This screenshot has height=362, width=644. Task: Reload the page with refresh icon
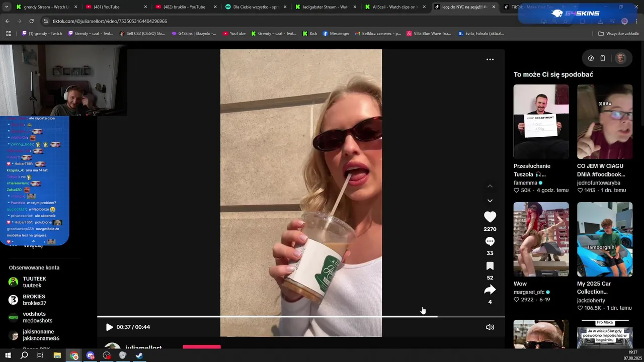coord(31,21)
